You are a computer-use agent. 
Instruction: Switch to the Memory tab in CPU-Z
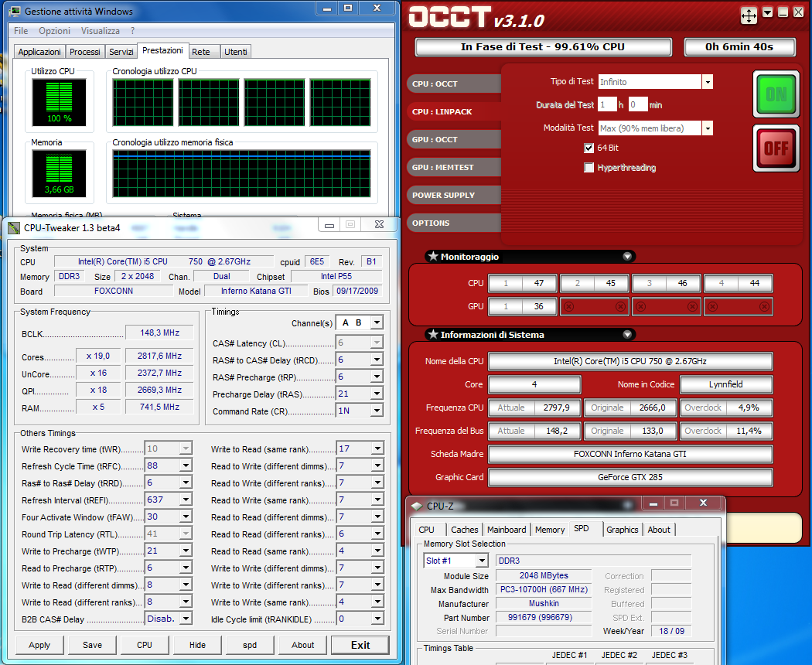point(550,530)
